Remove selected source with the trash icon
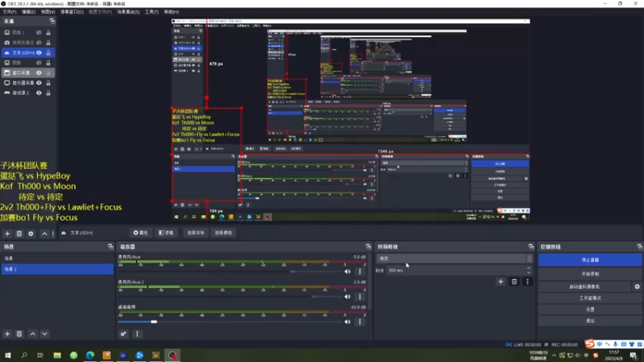The width and height of the screenshot is (644, 362). pos(19,233)
